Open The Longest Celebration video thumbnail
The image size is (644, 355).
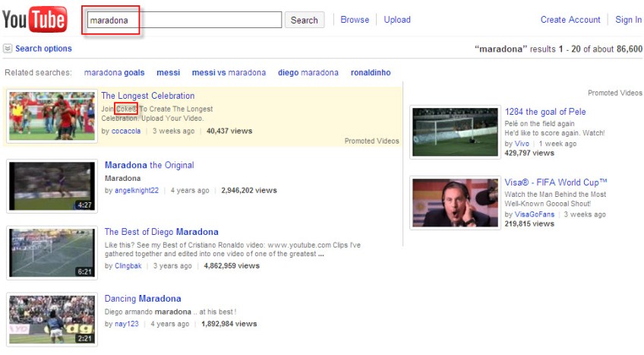pos(52,116)
